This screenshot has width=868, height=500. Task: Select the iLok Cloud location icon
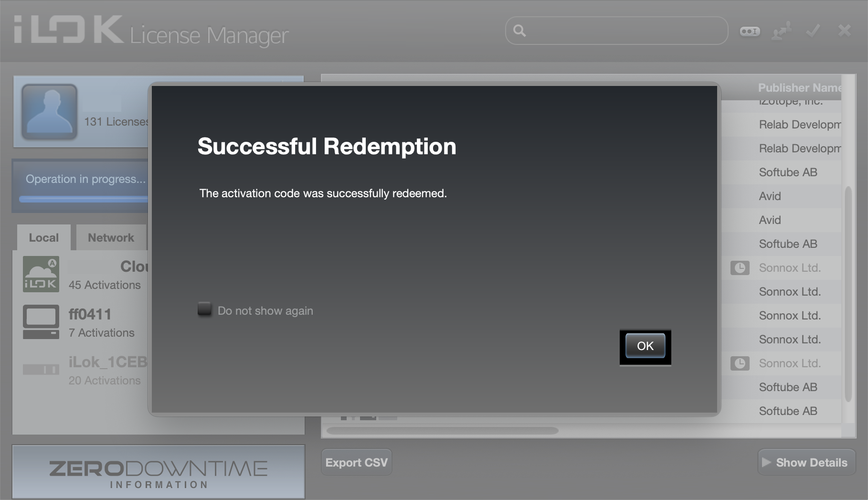[41, 274]
